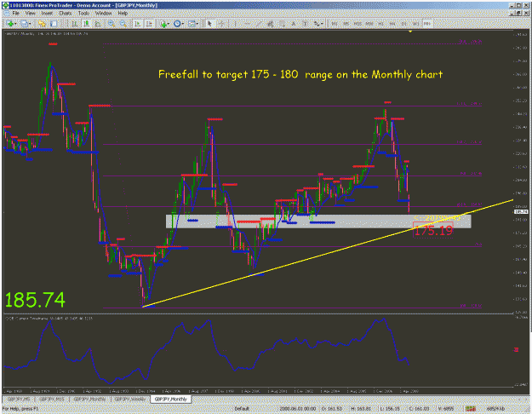The width and height of the screenshot is (532, 414).
Task: Switch to candlestick chart view
Action: coord(86,24)
